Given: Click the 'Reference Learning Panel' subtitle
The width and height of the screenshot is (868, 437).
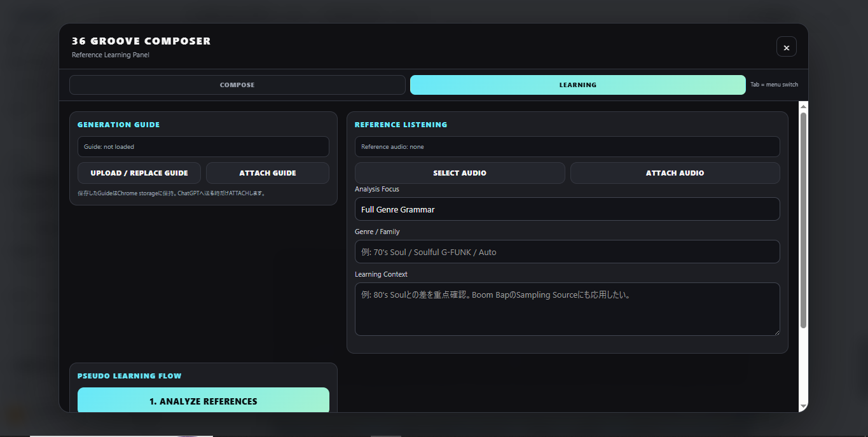Looking at the screenshot, I should [x=111, y=55].
